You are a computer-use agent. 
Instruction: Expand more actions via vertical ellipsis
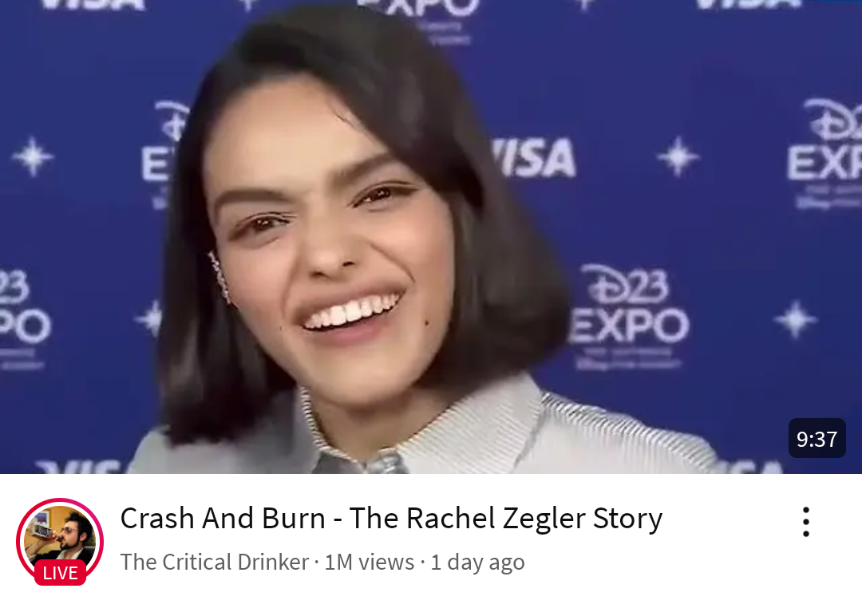point(805,522)
